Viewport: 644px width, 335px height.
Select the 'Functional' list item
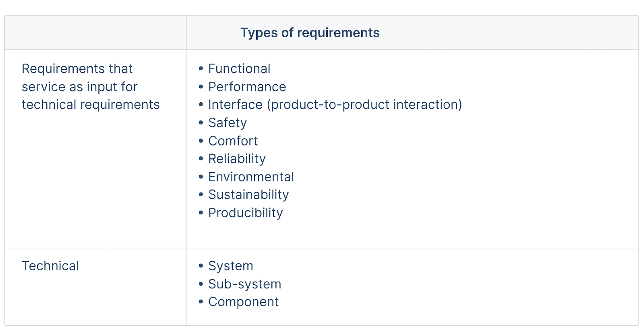click(239, 68)
